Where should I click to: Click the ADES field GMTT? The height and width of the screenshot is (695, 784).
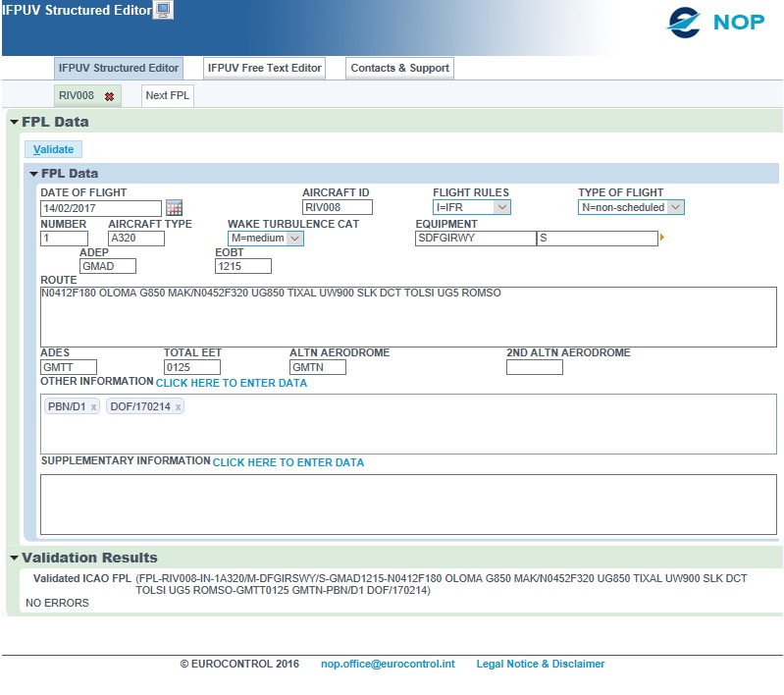point(69,367)
